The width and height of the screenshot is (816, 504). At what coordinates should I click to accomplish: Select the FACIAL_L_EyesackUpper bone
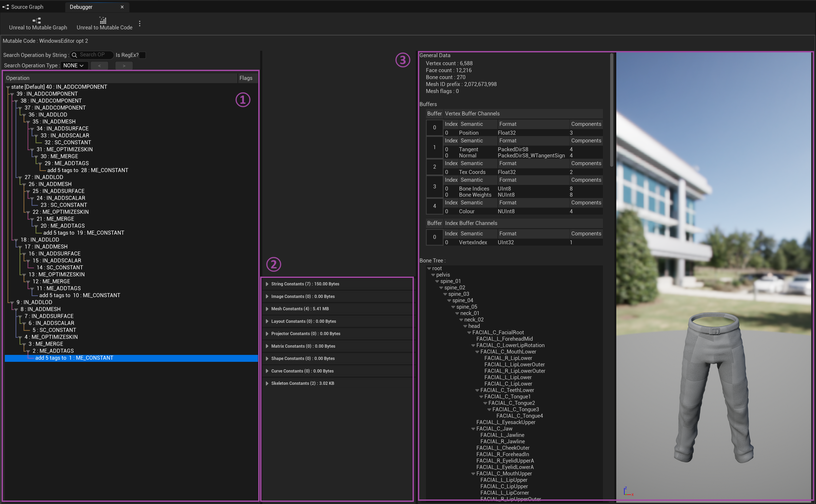point(506,422)
